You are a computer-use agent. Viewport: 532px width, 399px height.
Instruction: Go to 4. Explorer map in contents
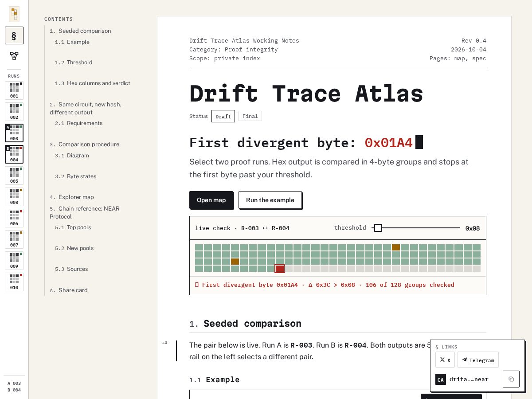click(x=72, y=197)
